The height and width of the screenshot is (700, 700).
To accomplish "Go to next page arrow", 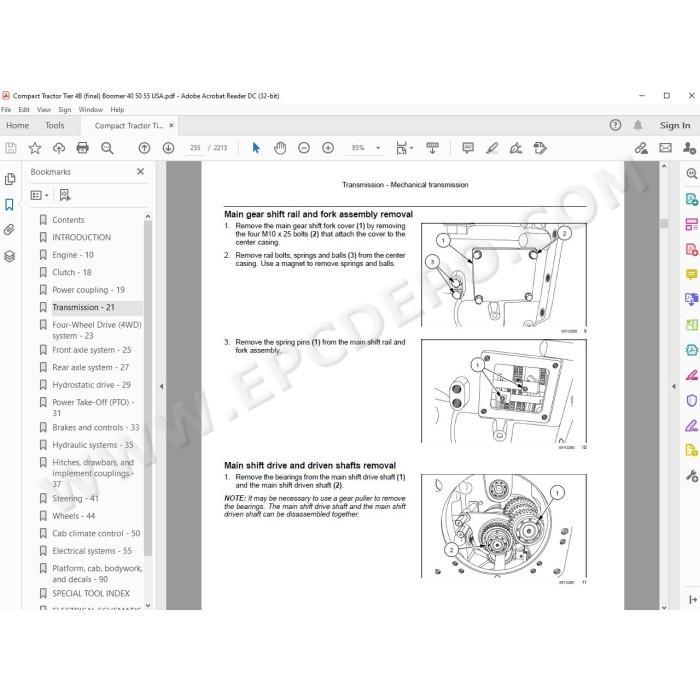I will 168,148.
